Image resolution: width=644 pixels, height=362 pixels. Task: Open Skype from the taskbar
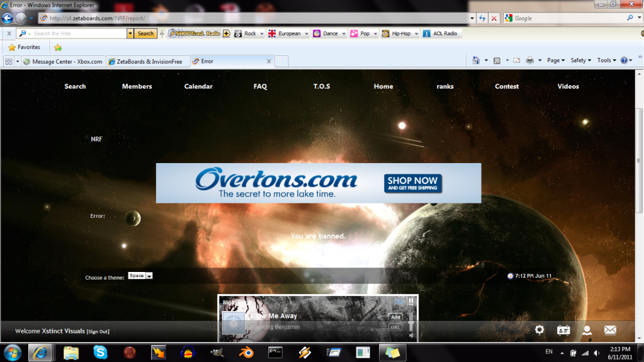(100, 353)
